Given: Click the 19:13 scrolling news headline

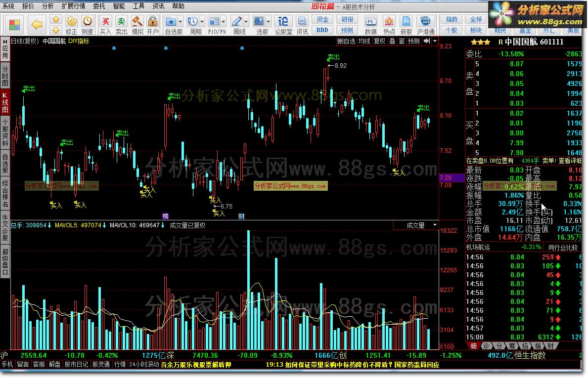Looking at the screenshot, I should (353, 365).
